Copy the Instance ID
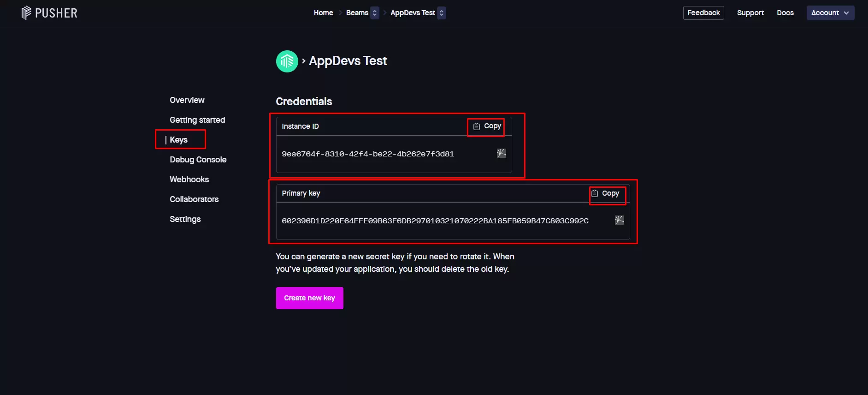Viewport: 868px width, 395px height. coord(487,126)
